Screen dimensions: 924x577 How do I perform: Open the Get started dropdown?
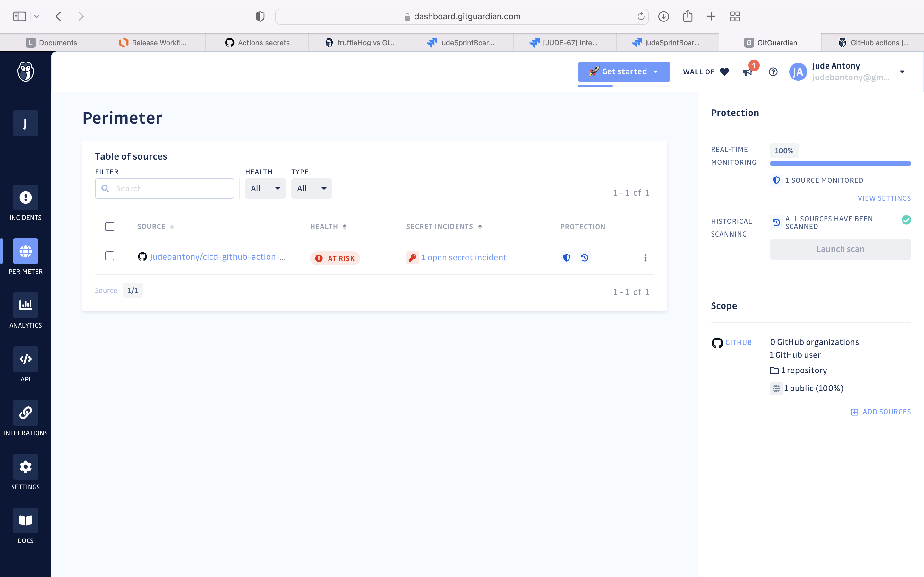pyautogui.click(x=624, y=72)
